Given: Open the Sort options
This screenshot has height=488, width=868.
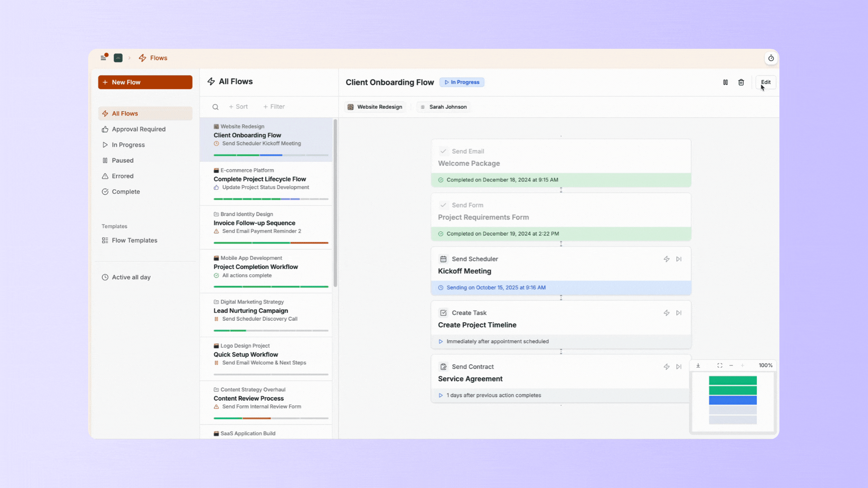Looking at the screenshot, I should [x=238, y=107].
